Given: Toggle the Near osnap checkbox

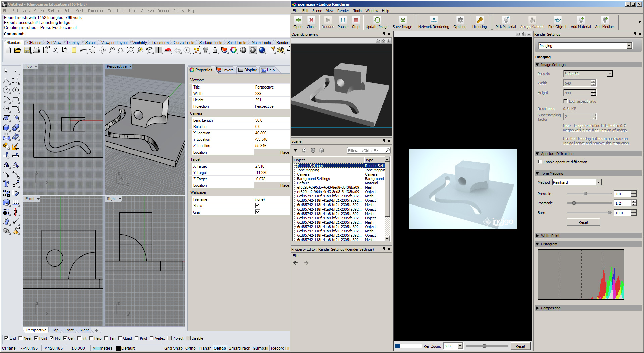Looking at the screenshot, I should pos(21,338).
